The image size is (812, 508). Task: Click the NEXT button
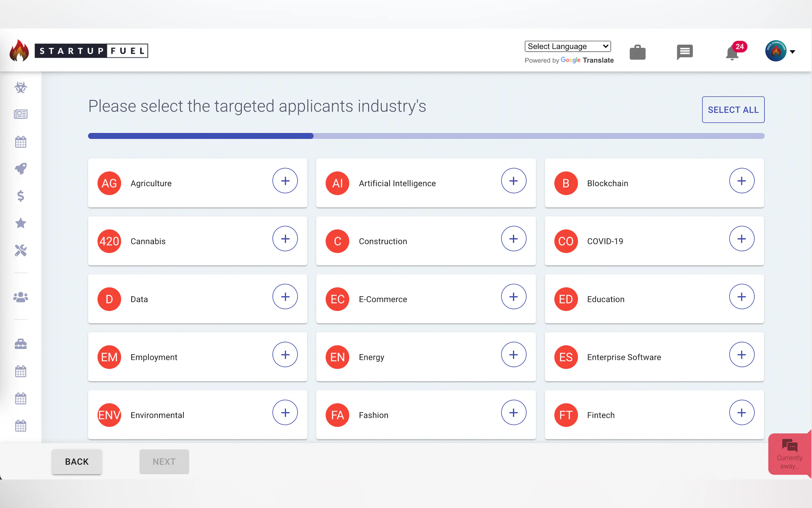(164, 462)
